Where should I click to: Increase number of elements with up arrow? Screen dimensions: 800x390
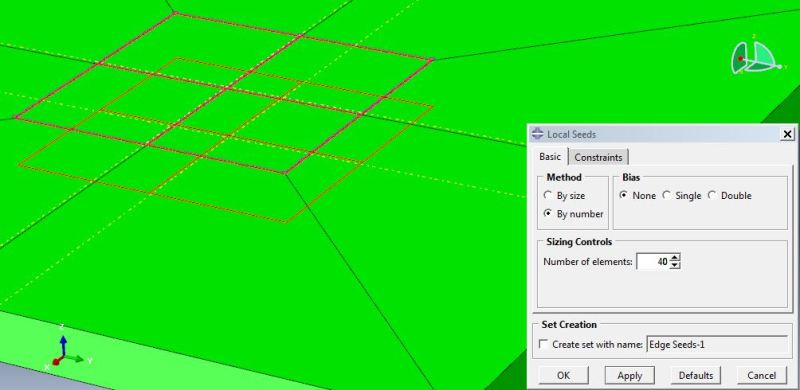[x=675, y=258]
